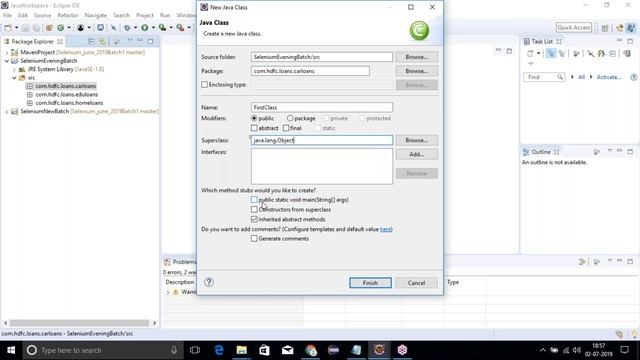
Task: Open the Navigate menu
Action: point(96,15)
